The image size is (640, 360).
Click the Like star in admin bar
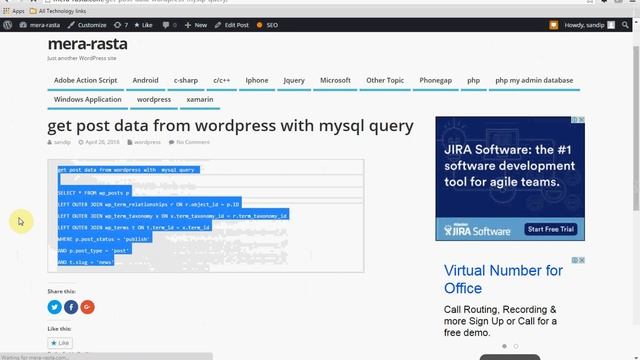143,25
